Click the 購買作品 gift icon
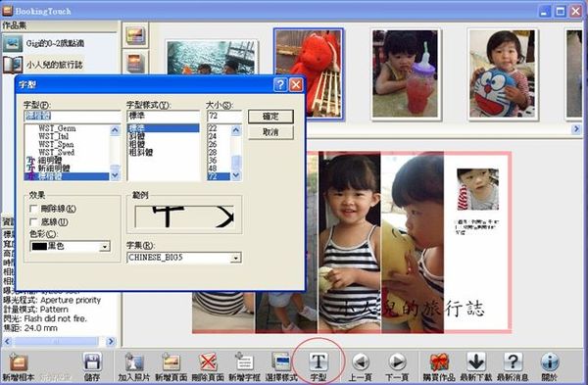Screen dimensions: 588x385 coord(439,362)
